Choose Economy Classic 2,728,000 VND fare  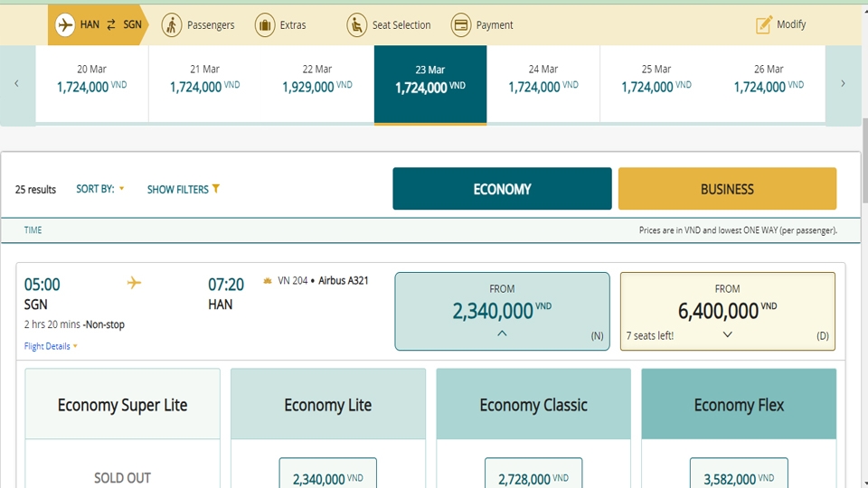click(533, 476)
